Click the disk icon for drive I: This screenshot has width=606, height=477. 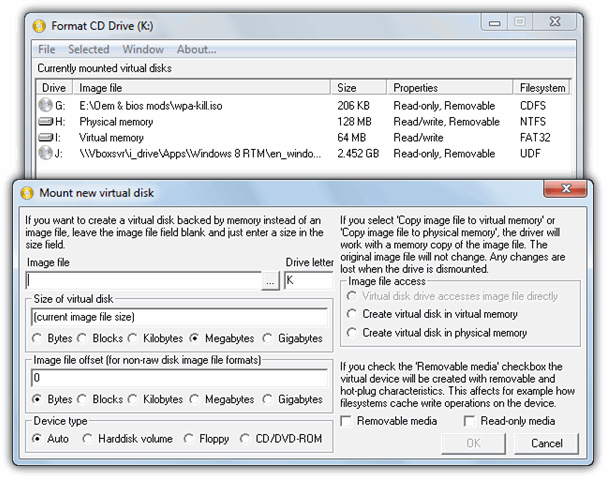tap(46, 137)
